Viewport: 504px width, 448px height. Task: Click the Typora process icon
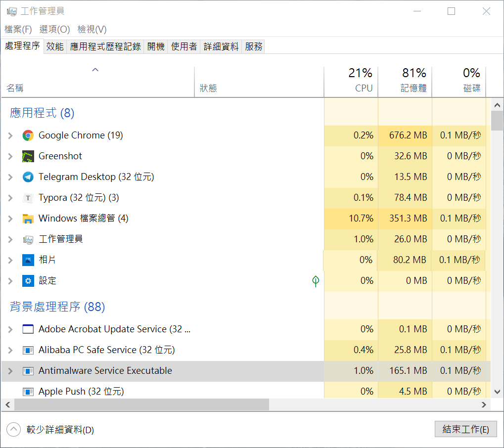[x=28, y=198]
